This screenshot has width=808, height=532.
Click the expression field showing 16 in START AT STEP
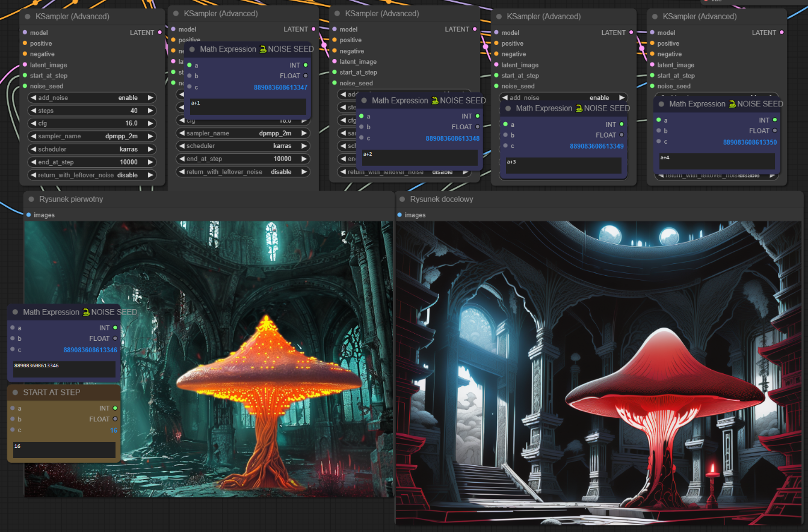click(x=64, y=450)
